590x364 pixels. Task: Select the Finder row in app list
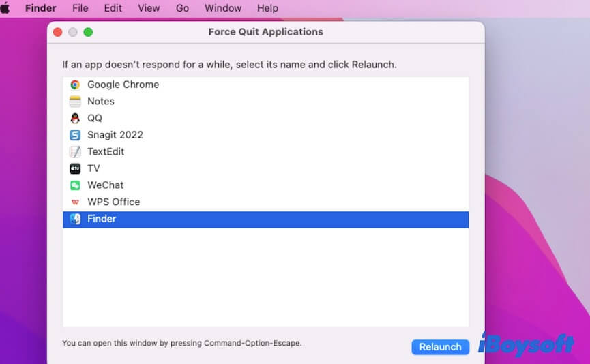point(265,219)
